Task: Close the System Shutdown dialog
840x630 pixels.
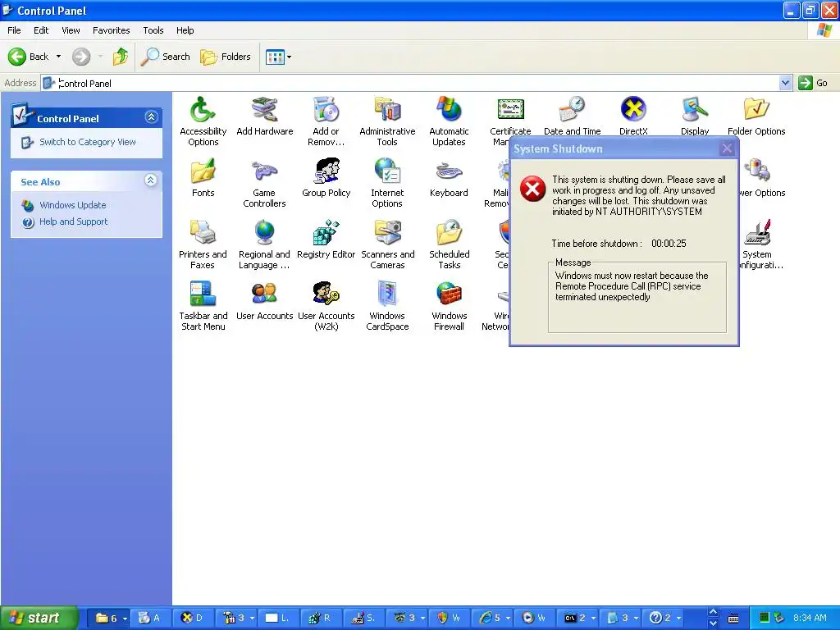Action: click(x=727, y=148)
